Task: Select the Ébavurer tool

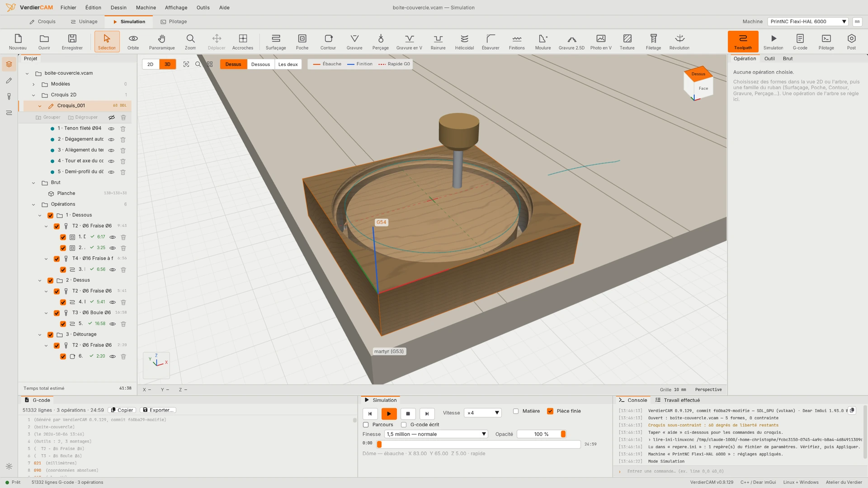Action: pos(491,42)
